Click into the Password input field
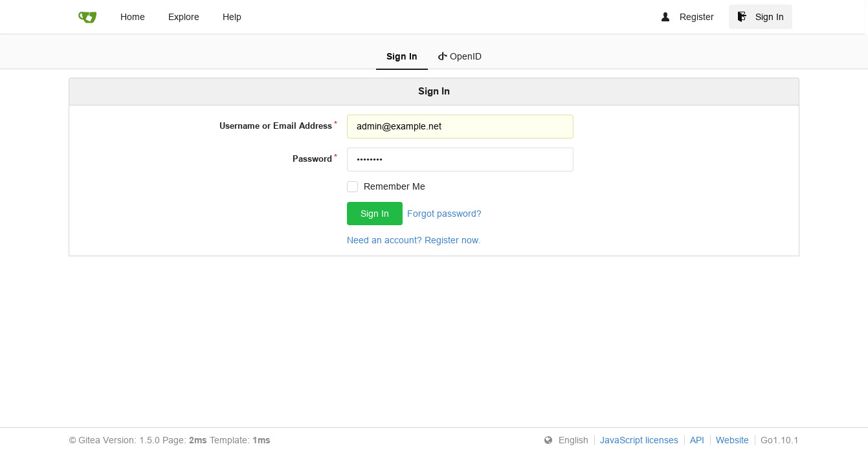 [460, 159]
